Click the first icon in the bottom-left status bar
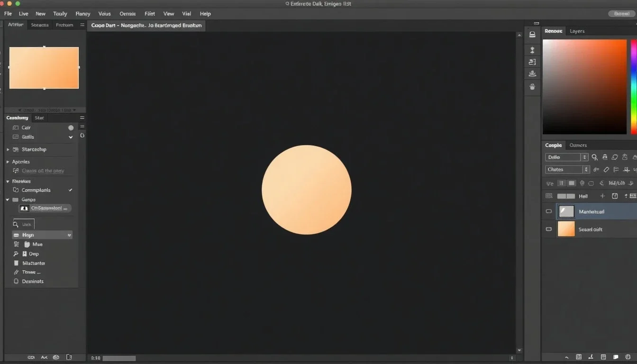Viewport: 637px width, 364px height. point(31,357)
